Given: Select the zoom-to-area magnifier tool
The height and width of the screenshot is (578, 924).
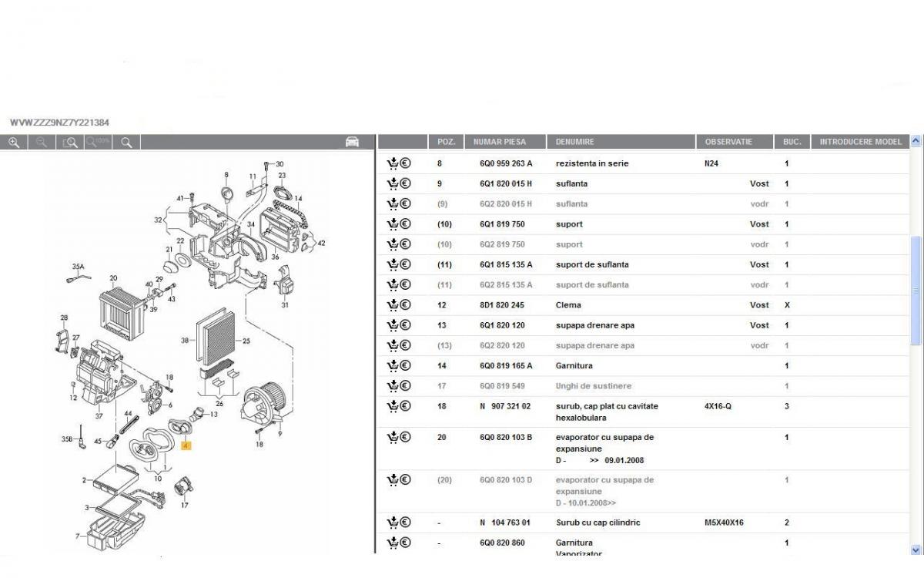Looking at the screenshot, I should pyautogui.click(x=70, y=143).
